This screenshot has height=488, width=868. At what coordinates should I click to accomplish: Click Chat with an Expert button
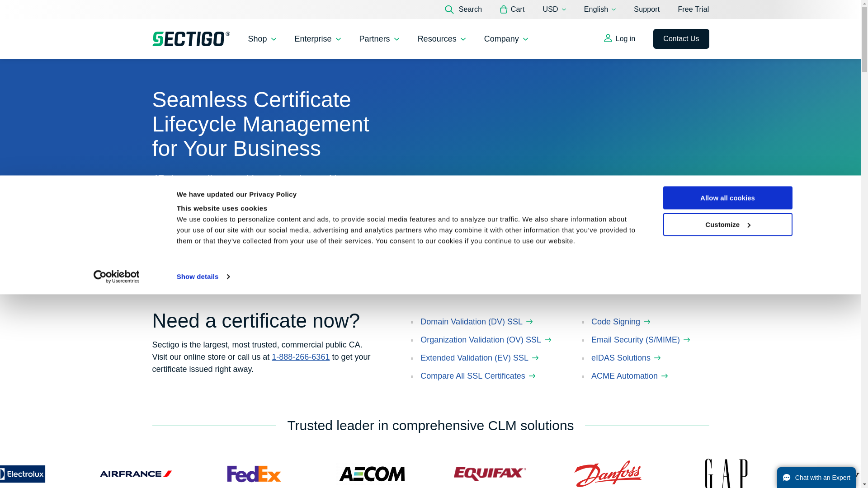pyautogui.click(x=816, y=478)
